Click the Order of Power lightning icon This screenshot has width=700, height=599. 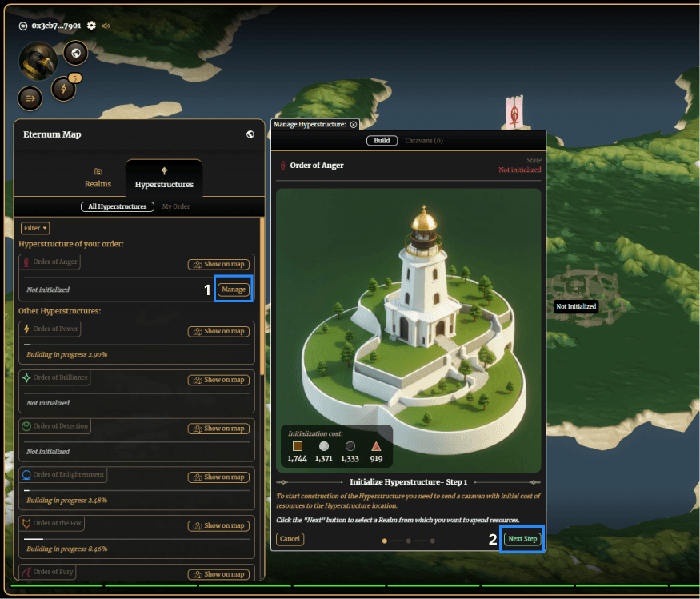coord(26,329)
